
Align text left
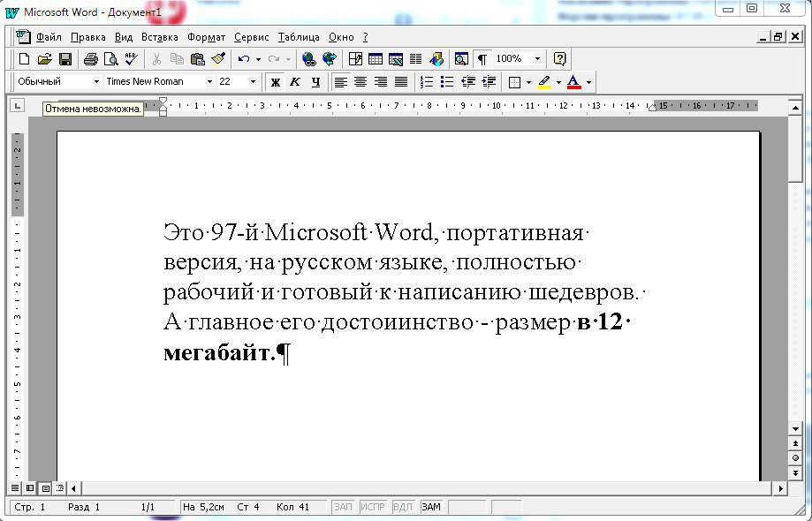pos(340,82)
